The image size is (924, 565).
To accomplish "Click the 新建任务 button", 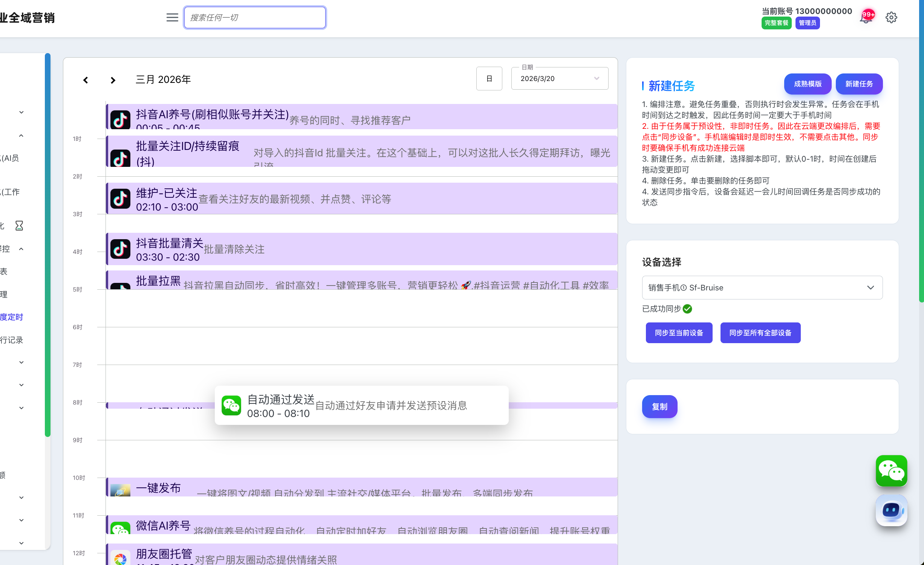I will [x=859, y=84].
